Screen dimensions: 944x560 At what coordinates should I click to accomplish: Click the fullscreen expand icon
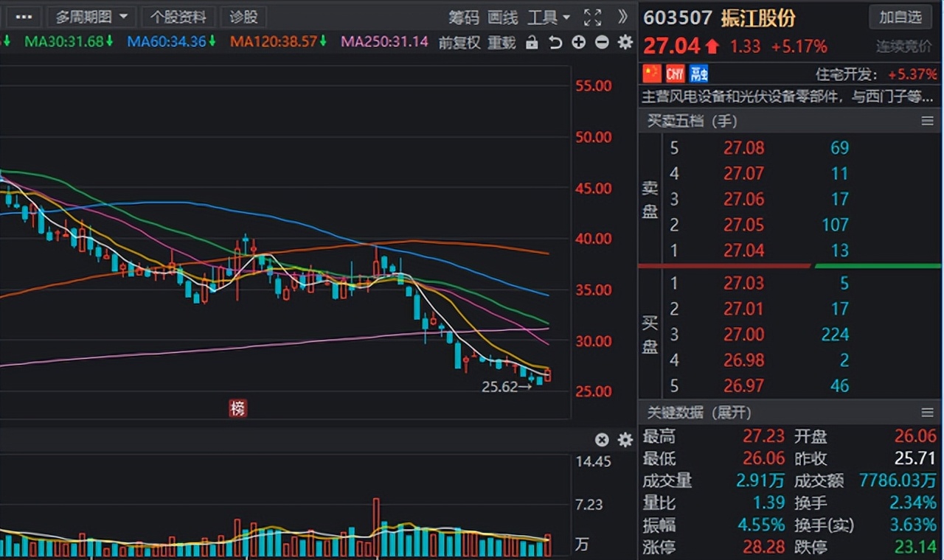[592, 17]
